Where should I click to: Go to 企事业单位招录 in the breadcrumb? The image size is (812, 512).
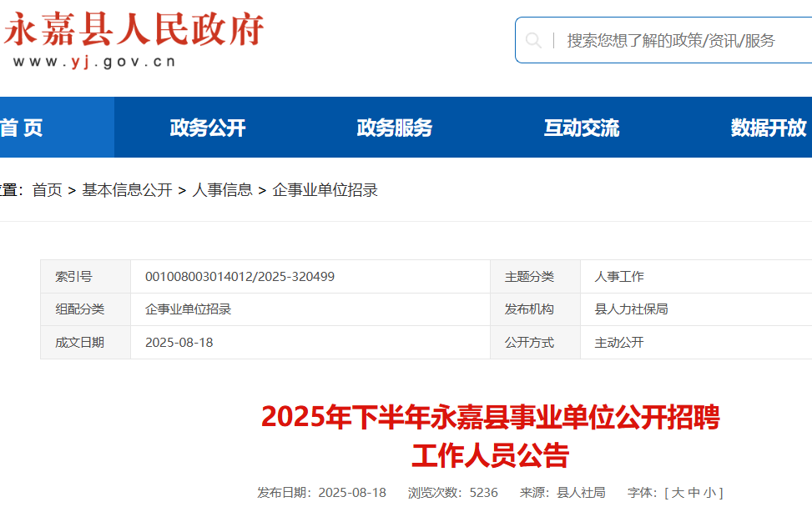[x=325, y=190]
